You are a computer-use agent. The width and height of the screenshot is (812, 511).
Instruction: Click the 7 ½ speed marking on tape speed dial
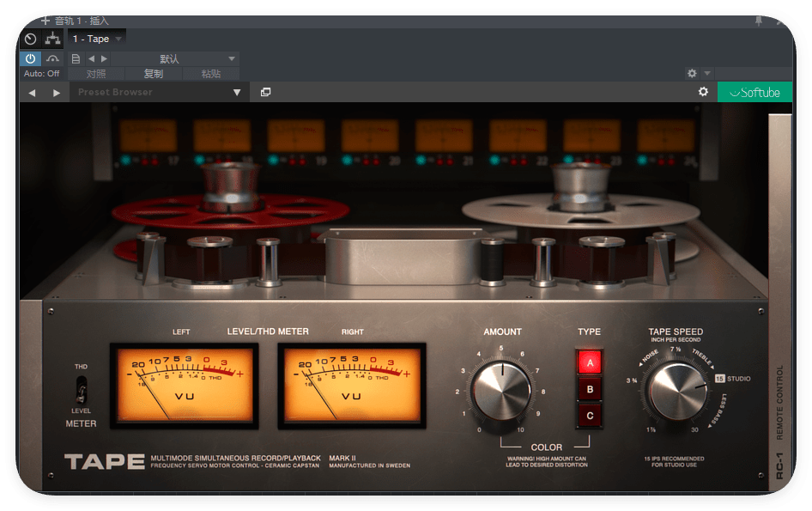[x=676, y=350]
